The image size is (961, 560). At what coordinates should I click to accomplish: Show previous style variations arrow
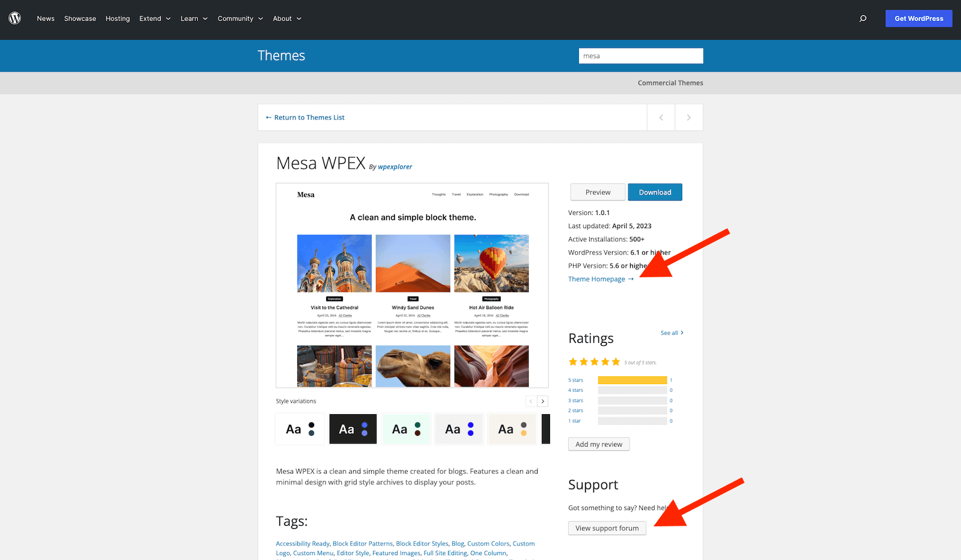click(531, 401)
